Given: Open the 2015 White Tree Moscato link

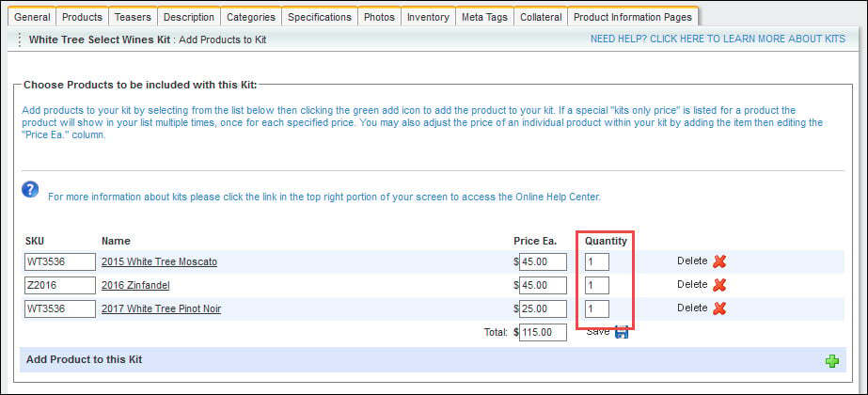Looking at the screenshot, I should click(160, 261).
